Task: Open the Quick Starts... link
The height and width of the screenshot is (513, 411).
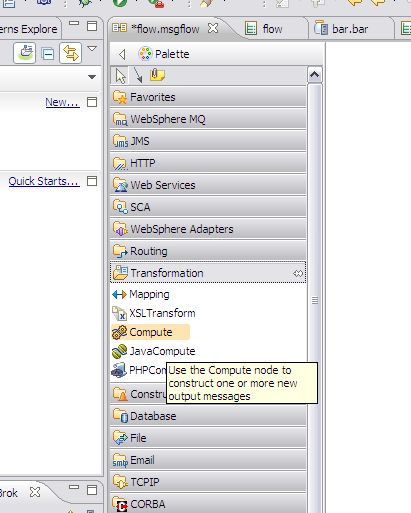Action: (44, 181)
